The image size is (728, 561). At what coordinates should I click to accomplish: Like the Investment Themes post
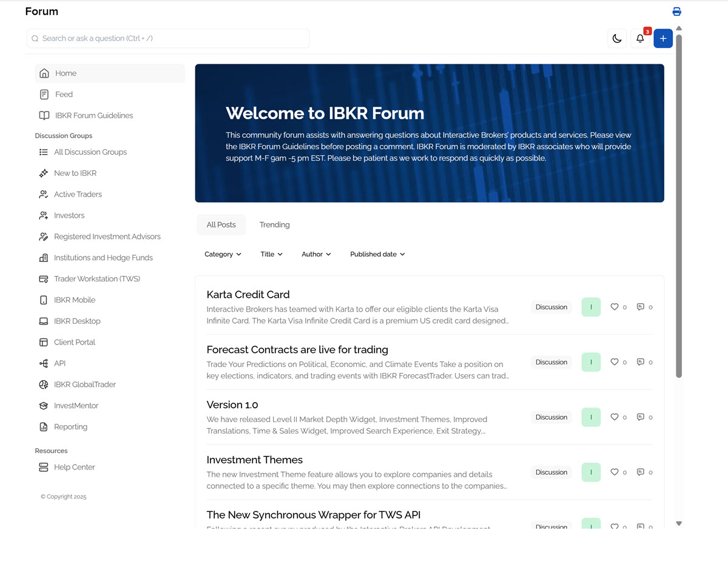615,472
